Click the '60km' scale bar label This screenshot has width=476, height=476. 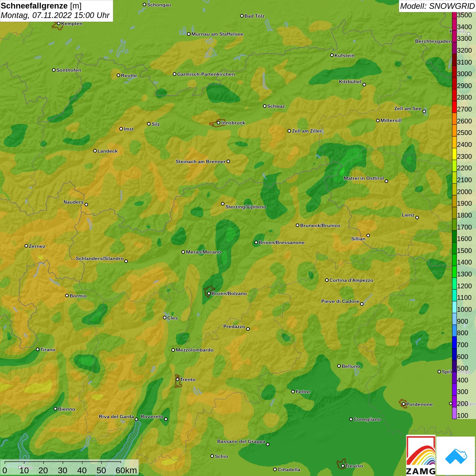[x=126, y=470]
